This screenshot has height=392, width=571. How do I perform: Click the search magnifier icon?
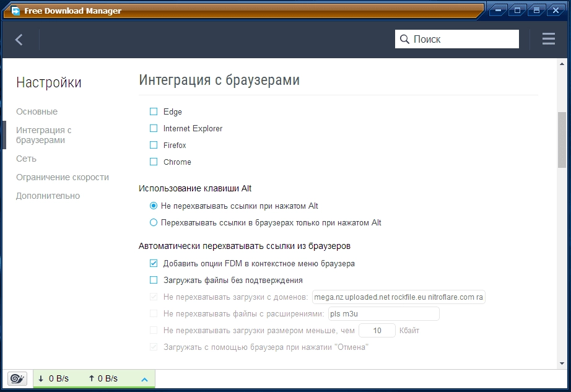tap(404, 39)
